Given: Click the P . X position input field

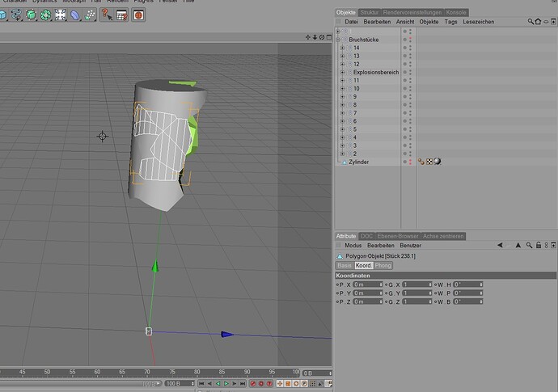Looking at the screenshot, I should tap(368, 285).
